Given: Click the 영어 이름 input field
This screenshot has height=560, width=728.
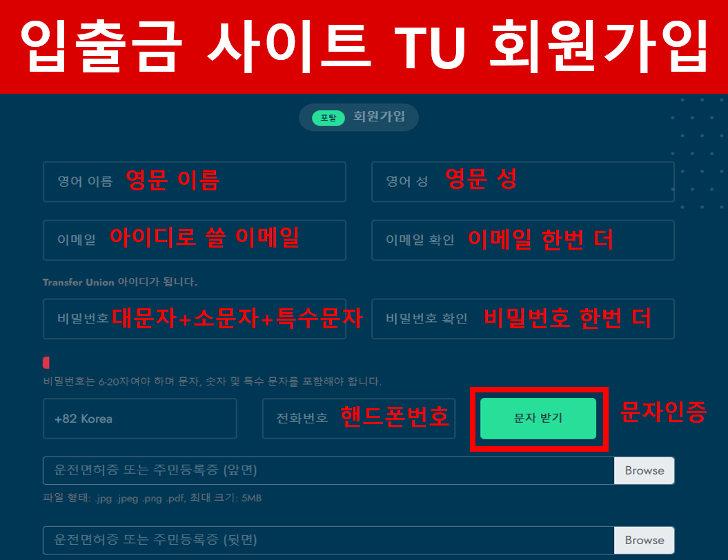Looking at the screenshot, I should [195, 182].
